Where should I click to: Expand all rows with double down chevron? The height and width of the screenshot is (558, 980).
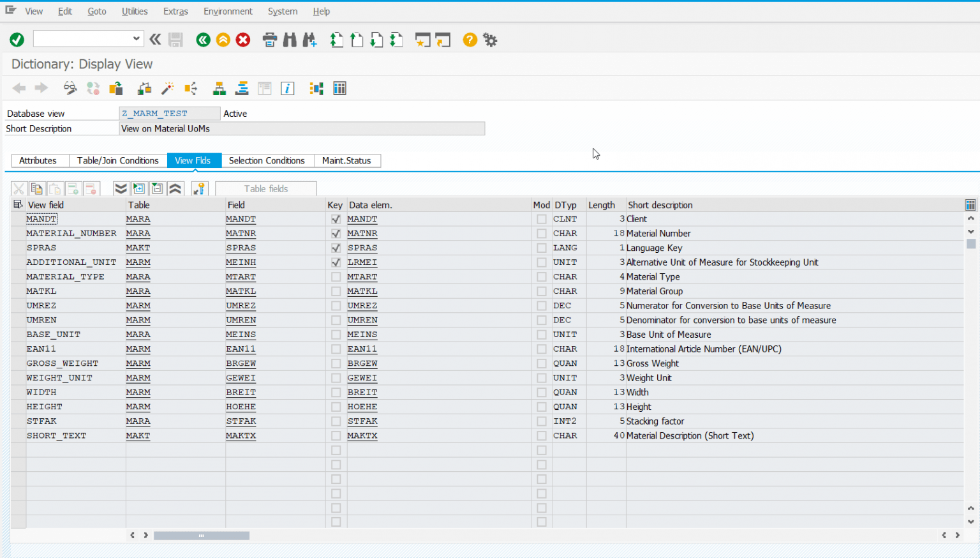coord(121,188)
